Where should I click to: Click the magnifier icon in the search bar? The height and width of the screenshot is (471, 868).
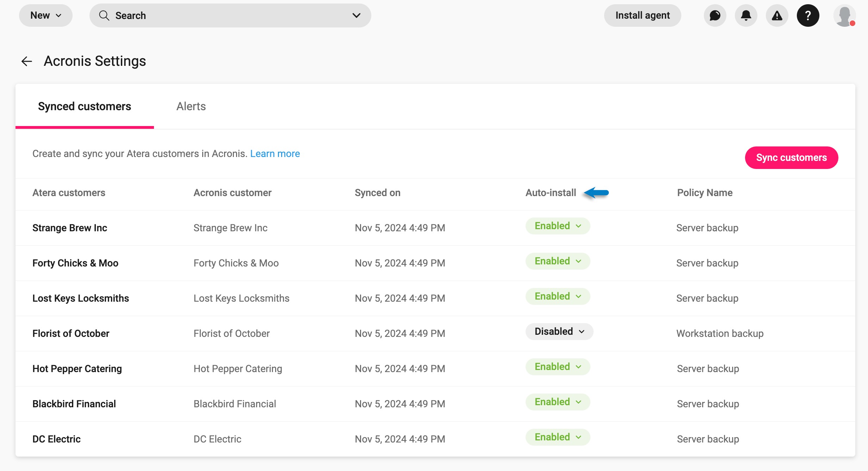pos(104,15)
